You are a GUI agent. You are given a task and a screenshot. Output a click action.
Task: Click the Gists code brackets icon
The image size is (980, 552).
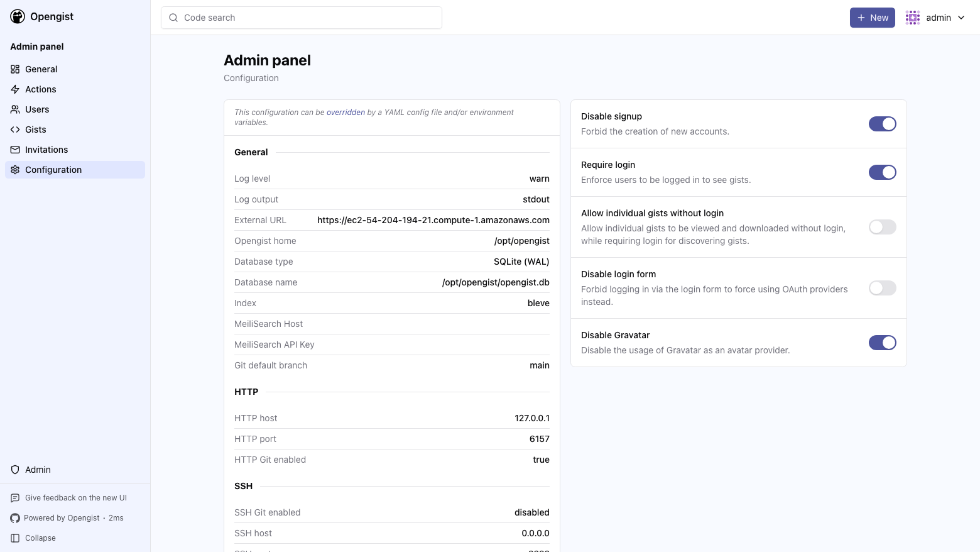(15, 130)
